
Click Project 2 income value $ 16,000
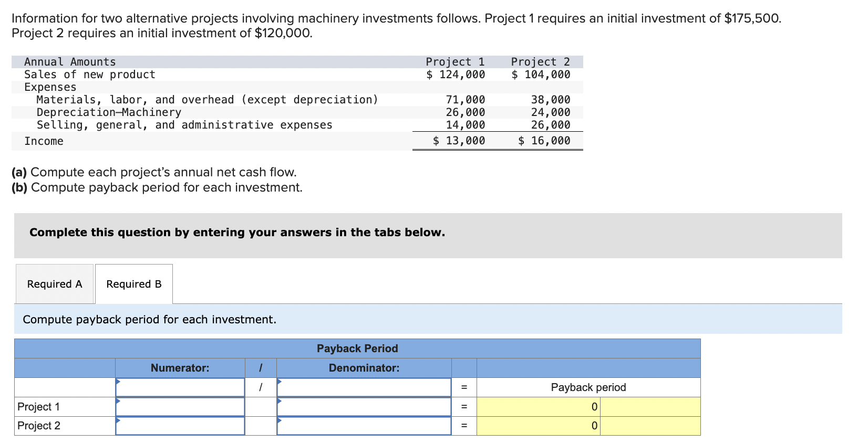click(544, 141)
